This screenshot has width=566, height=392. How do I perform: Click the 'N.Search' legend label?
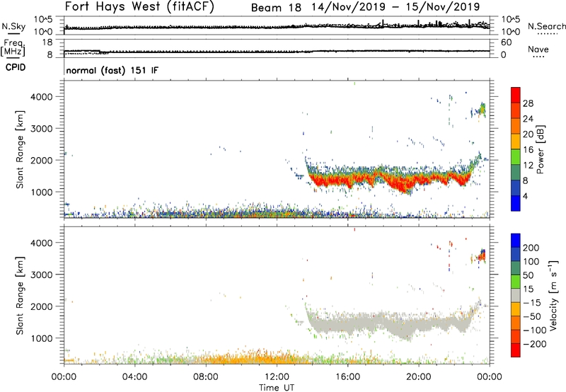coord(547,26)
